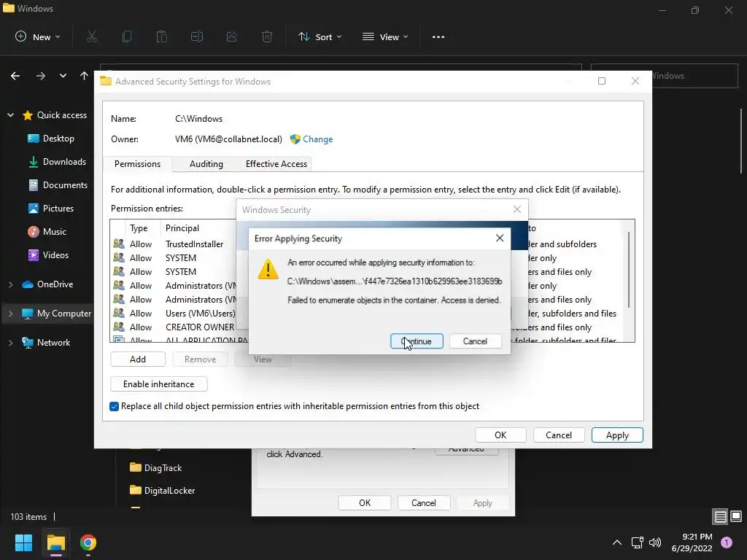Open the See more ellipsis menu
Image resolution: width=747 pixels, height=560 pixels.
438,36
